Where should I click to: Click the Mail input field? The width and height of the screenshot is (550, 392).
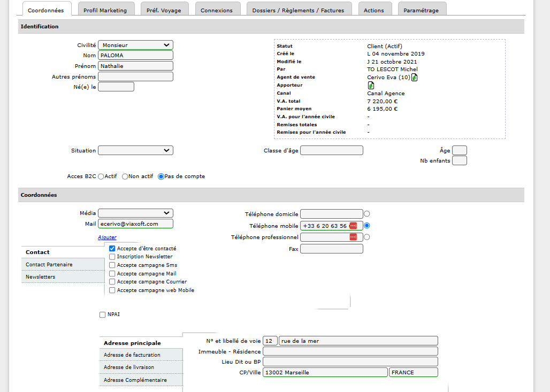(136, 224)
